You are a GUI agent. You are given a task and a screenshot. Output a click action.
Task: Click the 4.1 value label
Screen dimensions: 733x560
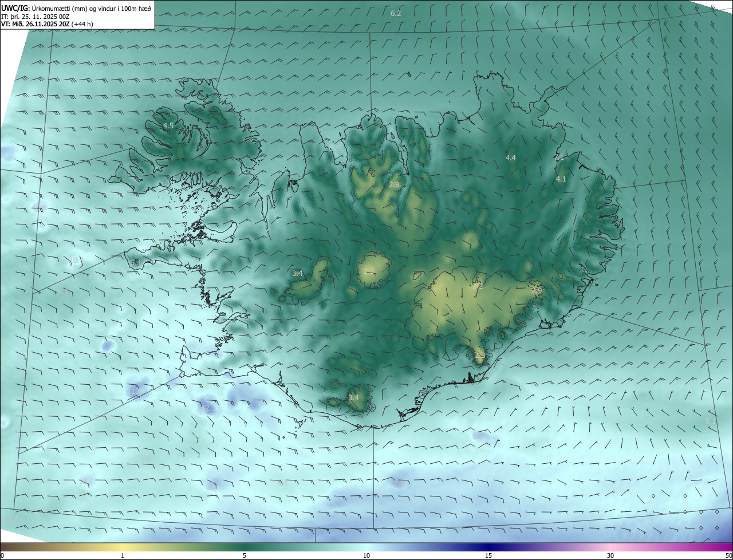pos(561,179)
